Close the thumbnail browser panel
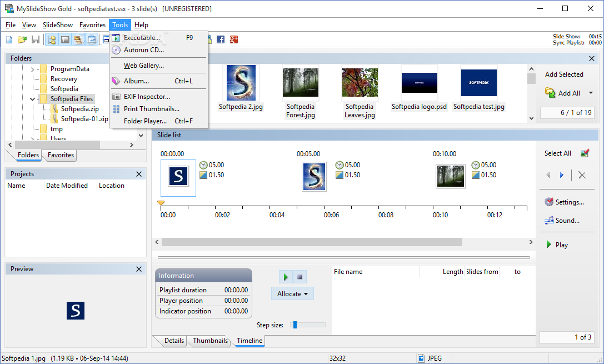The height and width of the screenshot is (364, 604). tap(592, 58)
